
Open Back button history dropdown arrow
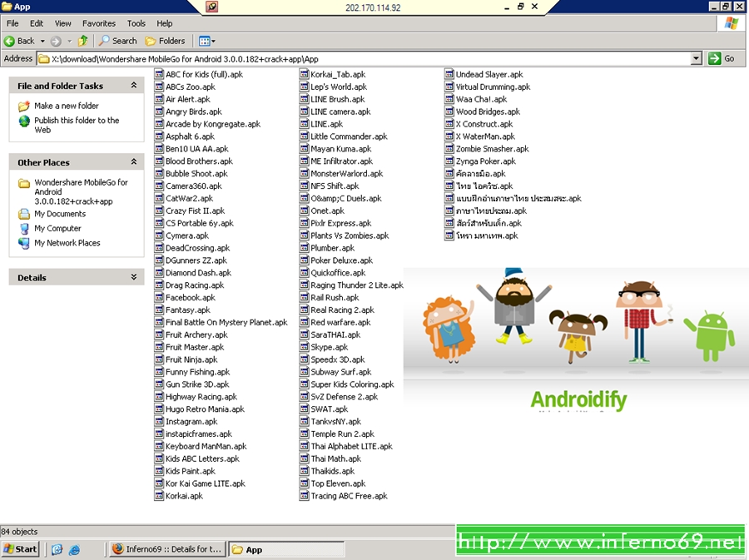[42, 42]
